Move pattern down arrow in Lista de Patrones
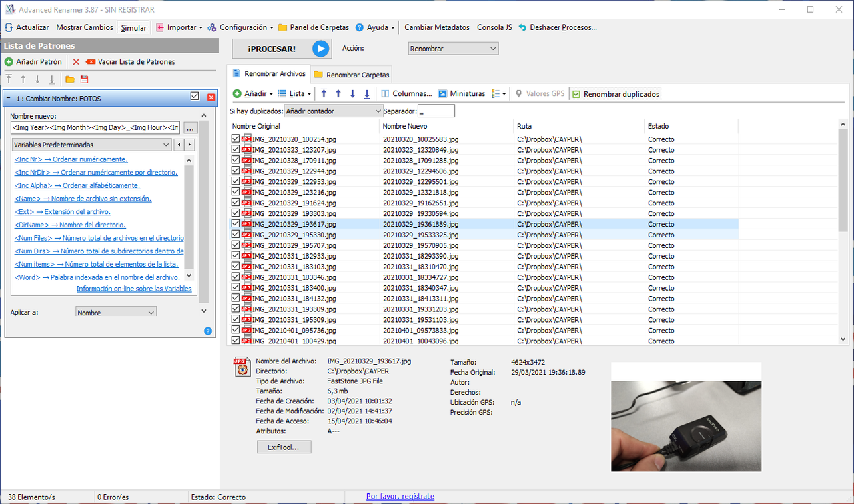The height and width of the screenshot is (504, 854). 37,79
